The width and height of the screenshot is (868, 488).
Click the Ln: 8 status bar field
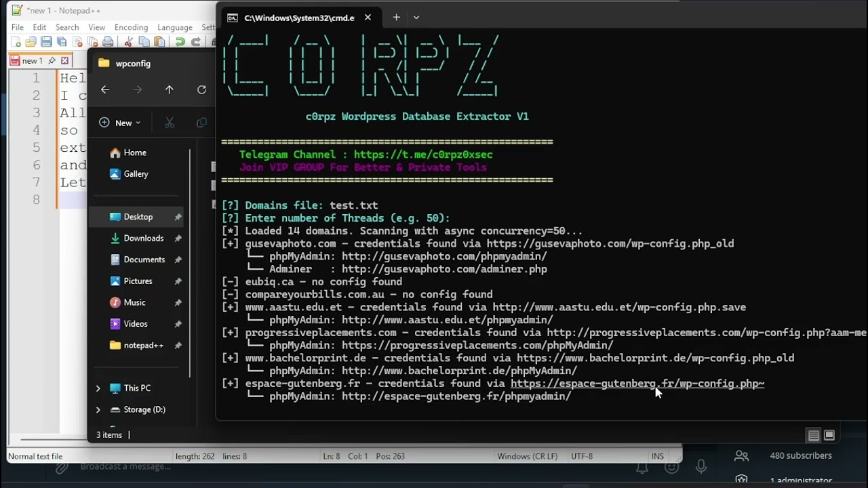(x=331, y=456)
